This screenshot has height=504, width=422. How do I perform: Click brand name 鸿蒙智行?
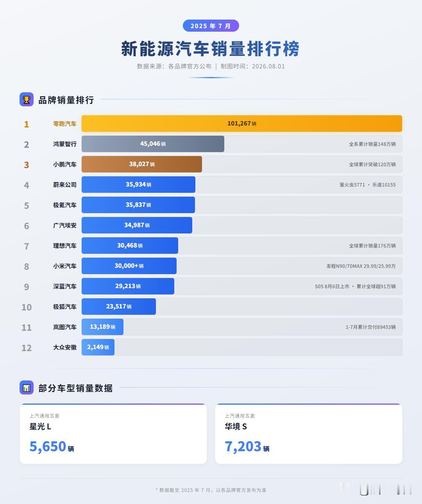pos(65,144)
